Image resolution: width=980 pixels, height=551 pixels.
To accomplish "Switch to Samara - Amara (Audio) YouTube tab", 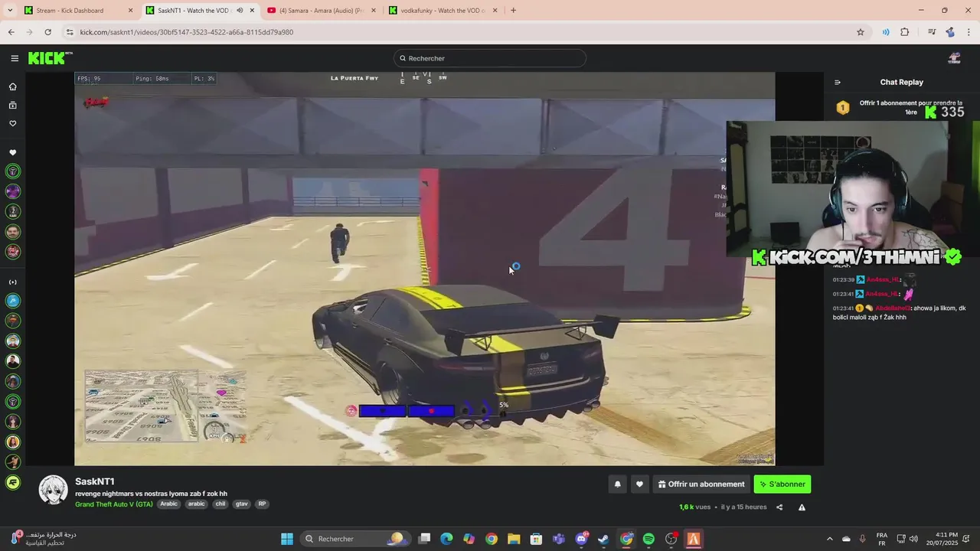I will [321, 11].
